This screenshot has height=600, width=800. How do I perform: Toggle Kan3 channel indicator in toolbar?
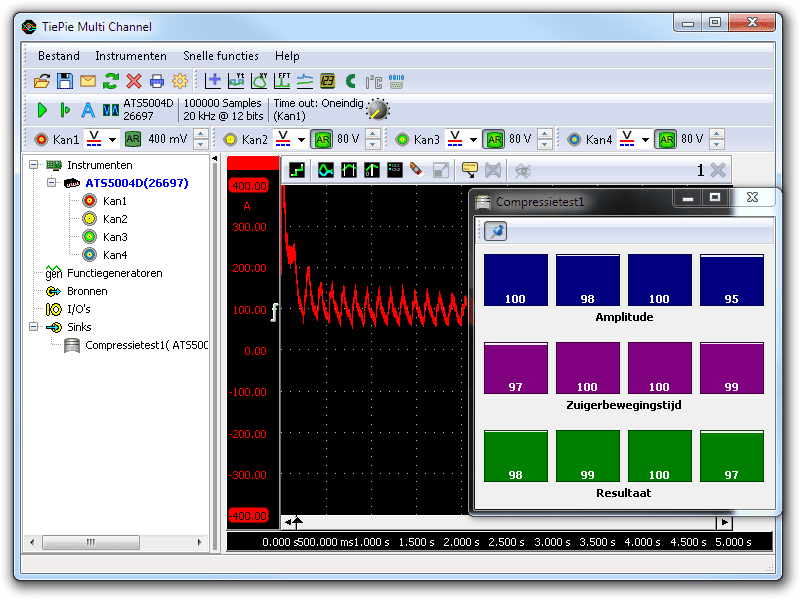tap(402, 139)
